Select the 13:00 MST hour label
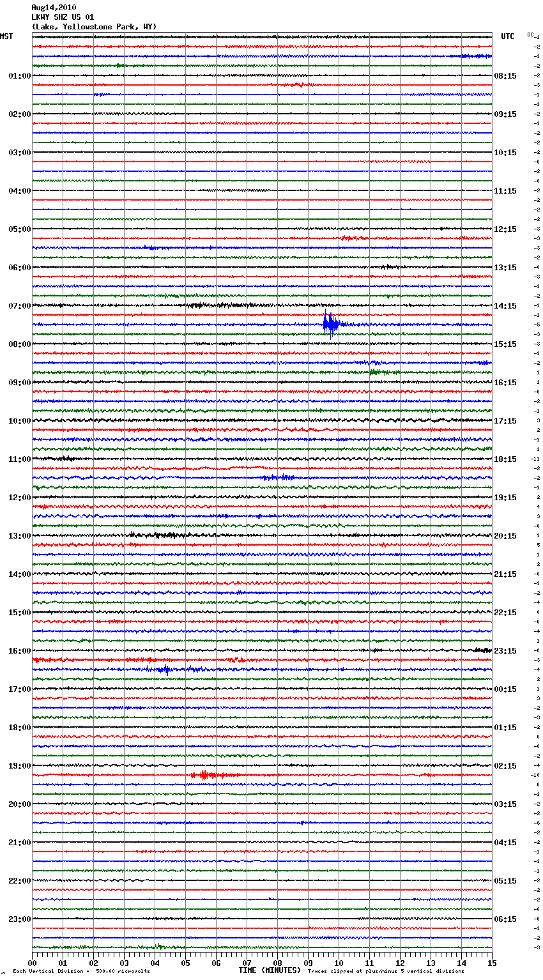543x980 pixels. [x=20, y=536]
